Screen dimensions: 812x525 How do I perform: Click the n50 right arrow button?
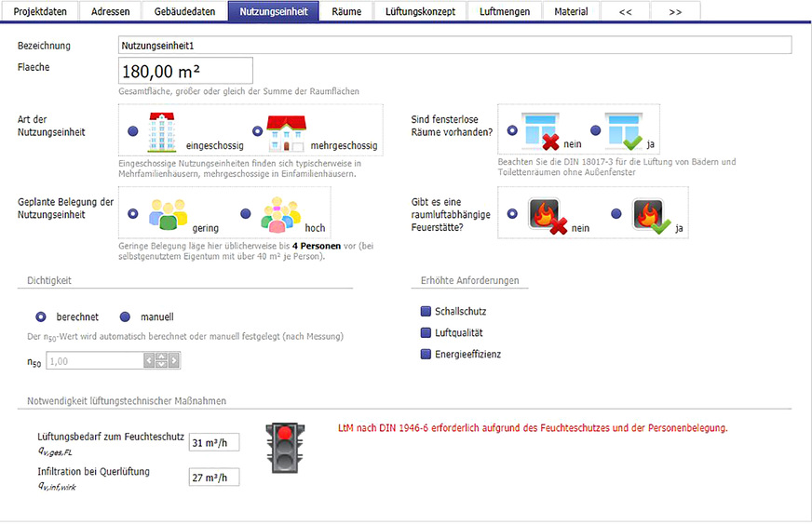point(173,361)
